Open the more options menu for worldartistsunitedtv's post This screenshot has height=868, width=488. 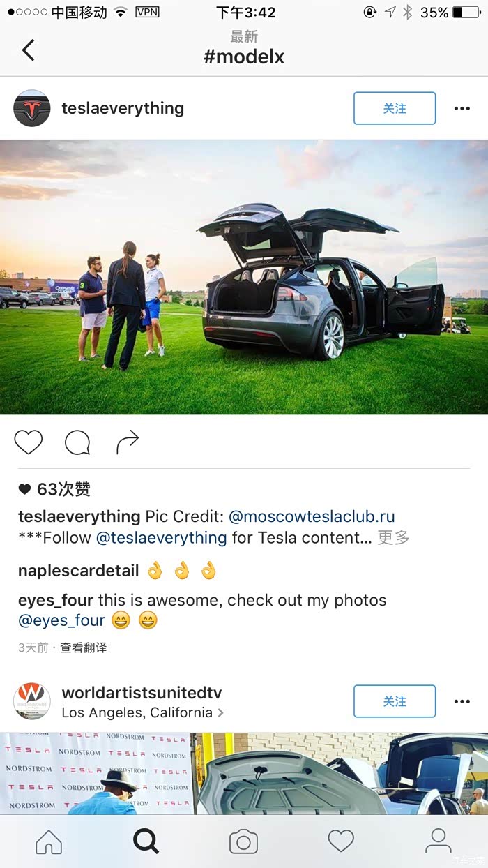462,701
